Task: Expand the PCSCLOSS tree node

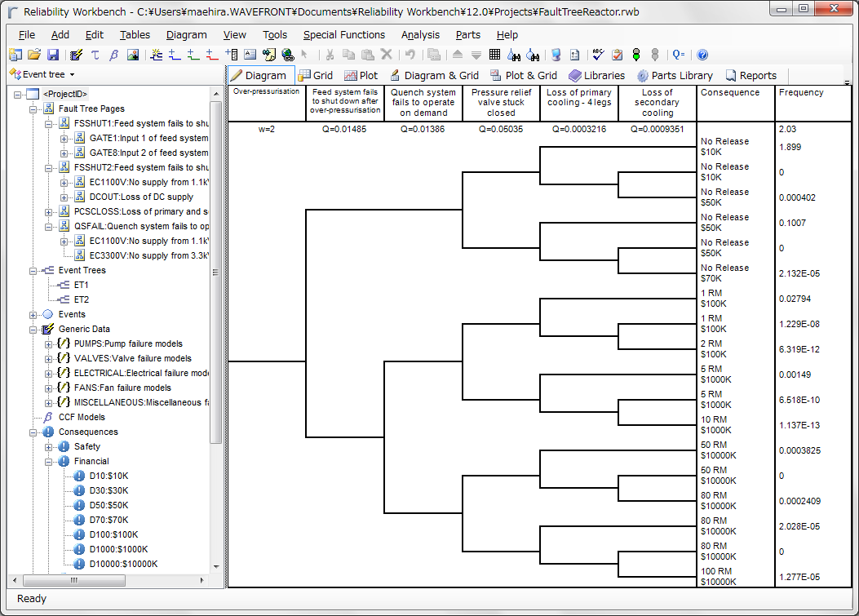Action: pyautogui.click(x=49, y=212)
